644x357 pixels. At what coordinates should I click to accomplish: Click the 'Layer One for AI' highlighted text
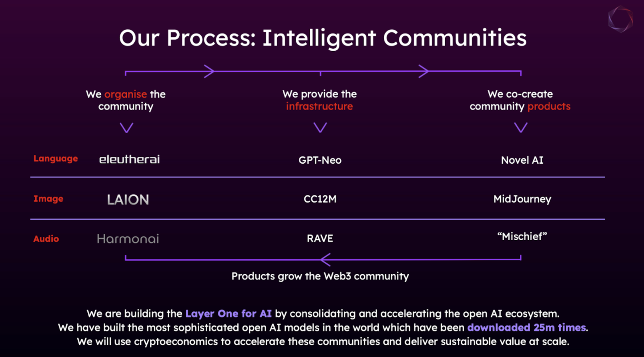228,314
